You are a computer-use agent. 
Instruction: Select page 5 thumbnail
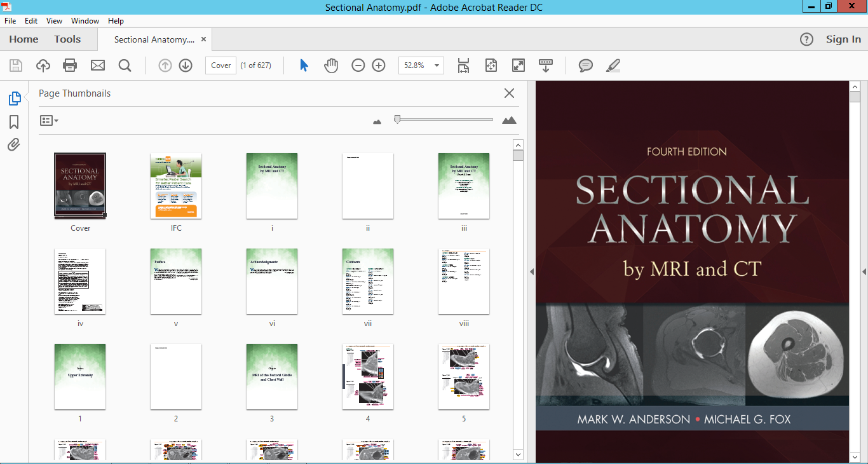[464, 377]
